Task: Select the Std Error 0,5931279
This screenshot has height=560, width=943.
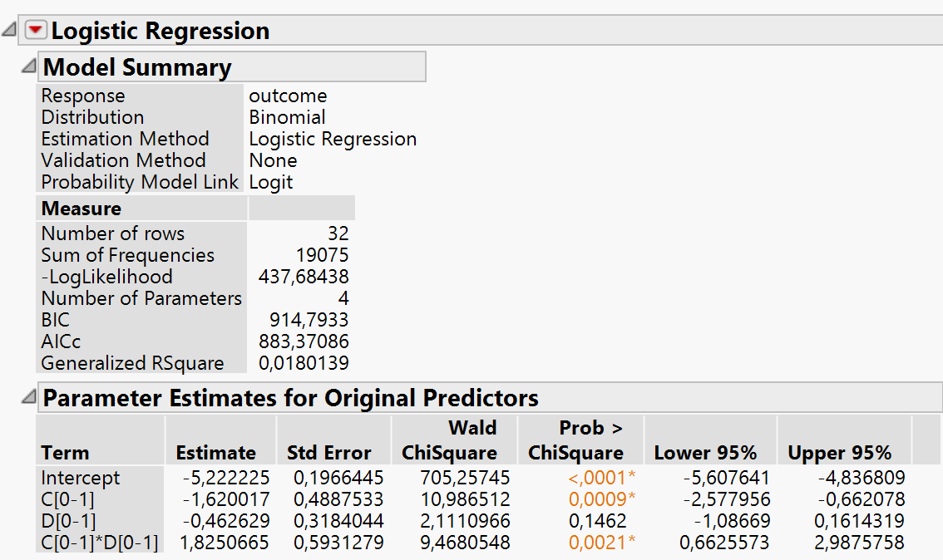Action: click(x=338, y=543)
